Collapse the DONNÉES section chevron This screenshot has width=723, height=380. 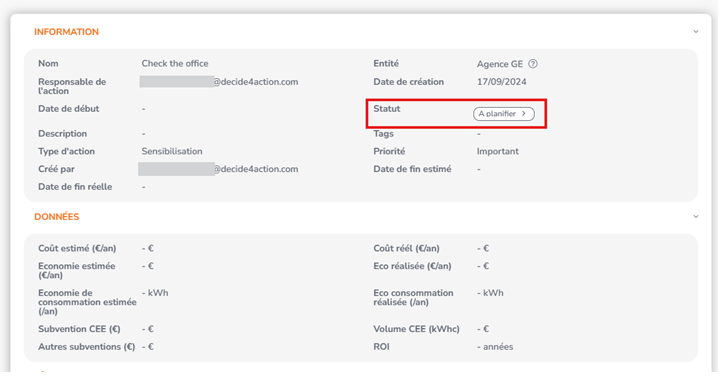[695, 216]
